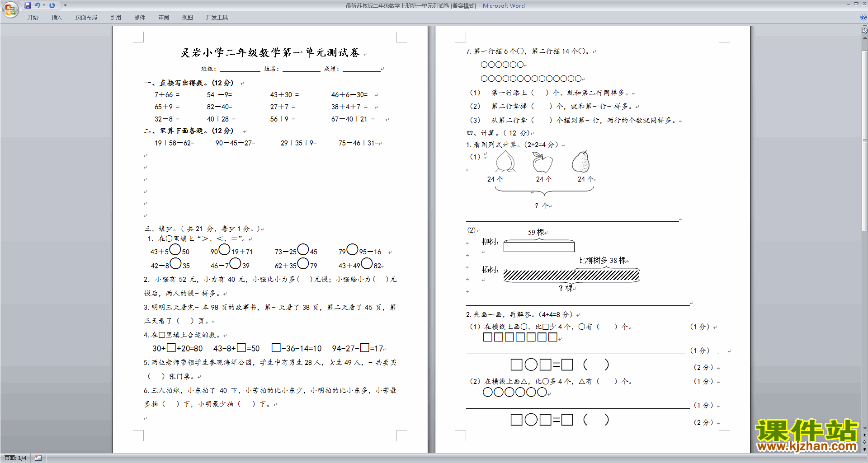Click the equation 67-40+21 =
Screen dimensions: 868x463
[x=353, y=119]
